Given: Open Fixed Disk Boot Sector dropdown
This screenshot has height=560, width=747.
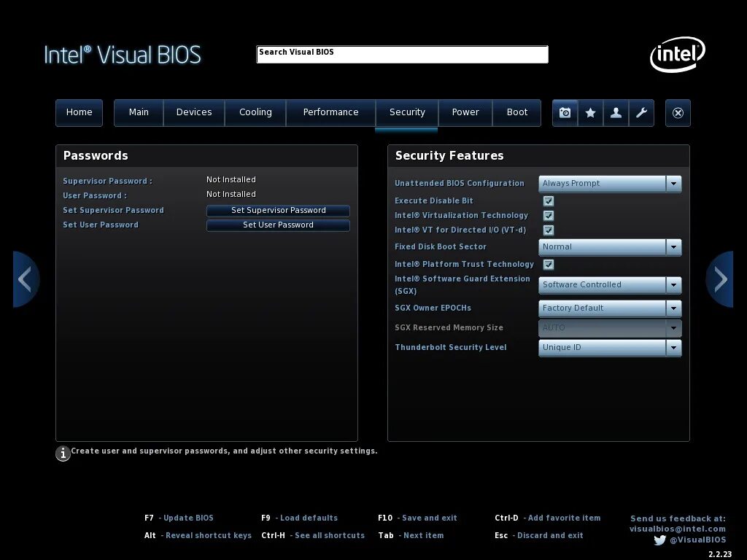Looking at the screenshot, I should (x=610, y=246).
